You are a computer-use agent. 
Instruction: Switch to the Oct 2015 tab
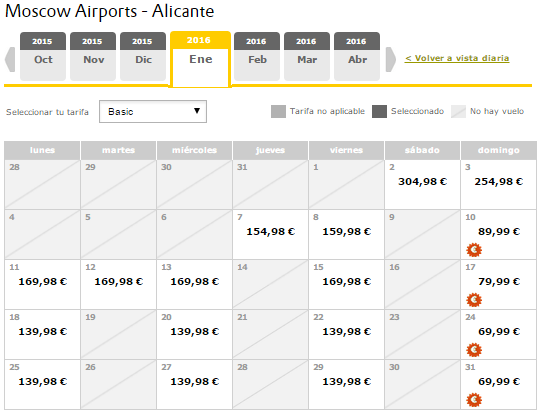[43, 56]
